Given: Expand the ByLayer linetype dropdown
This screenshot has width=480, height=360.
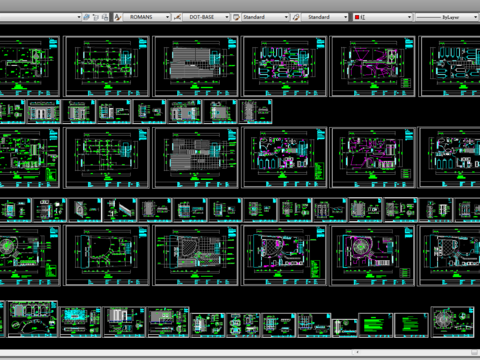Looking at the screenshot, I should (x=447, y=17).
